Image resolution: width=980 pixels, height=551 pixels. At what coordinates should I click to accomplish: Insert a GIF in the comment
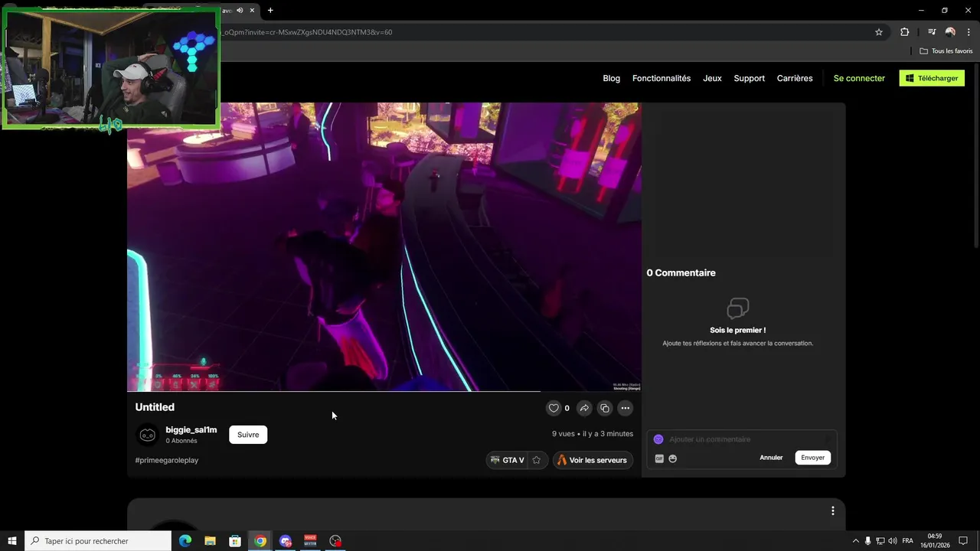(x=659, y=458)
